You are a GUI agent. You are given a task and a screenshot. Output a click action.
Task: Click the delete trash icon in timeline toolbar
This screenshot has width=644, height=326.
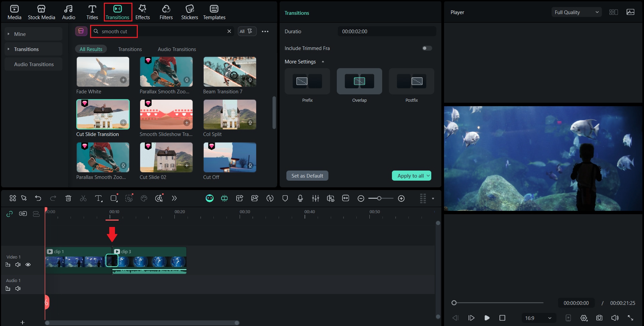[x=68, y=198]
